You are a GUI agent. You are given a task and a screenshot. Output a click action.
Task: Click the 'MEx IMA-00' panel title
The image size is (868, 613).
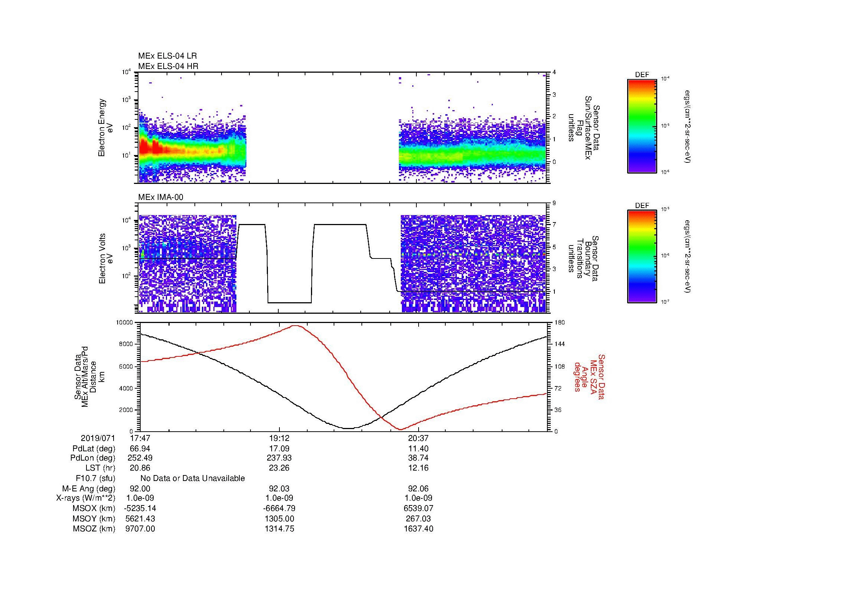click(x=161, y=197)
